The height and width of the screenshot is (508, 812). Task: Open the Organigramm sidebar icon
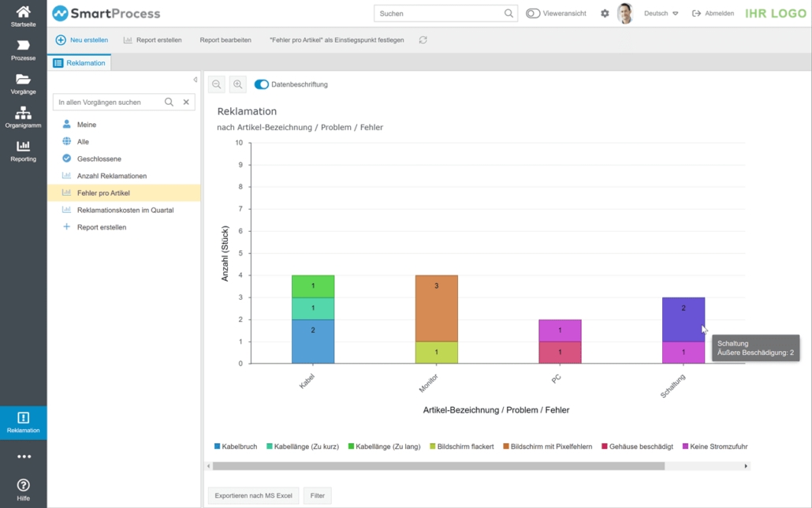[x=24, y=113]
